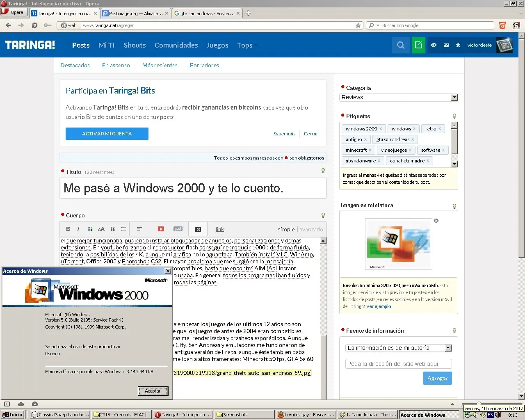Open a new browser tab with plus button
The width and height of the screenshot is (525, 420).
248,13
